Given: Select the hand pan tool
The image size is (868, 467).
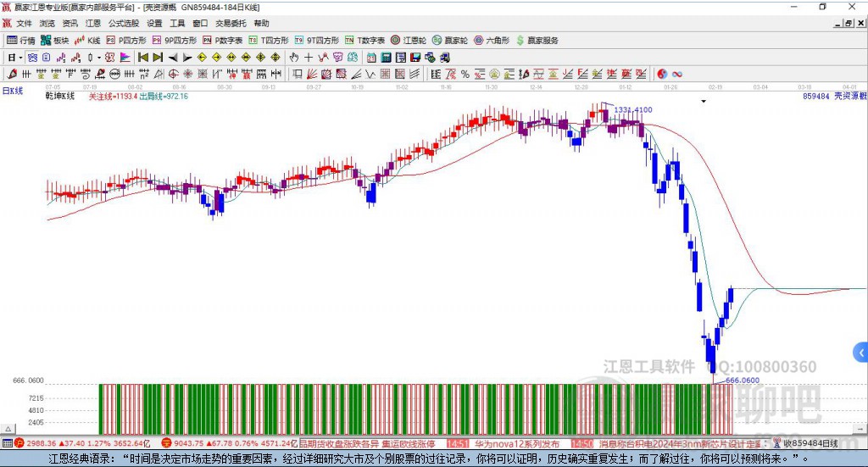Looking at the screenshot, I should tap(294, 58).
